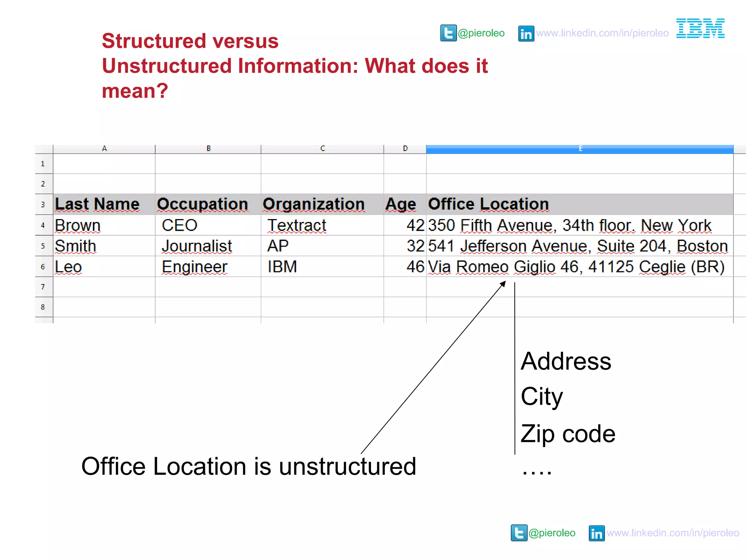Click the slide title 'Structured versus Unstructured Information'
This screenshot has width=747, height=560.
click(295, 66)
